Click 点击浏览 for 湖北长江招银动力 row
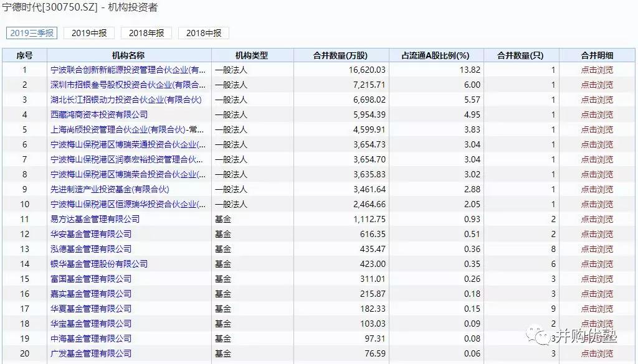Viewport: 638px width, 364px height. coord(596,100)
